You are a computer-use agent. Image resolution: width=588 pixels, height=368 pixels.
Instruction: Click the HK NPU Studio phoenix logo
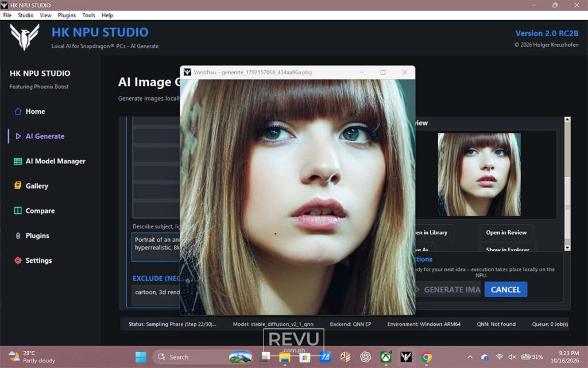[x=25, y=37]
